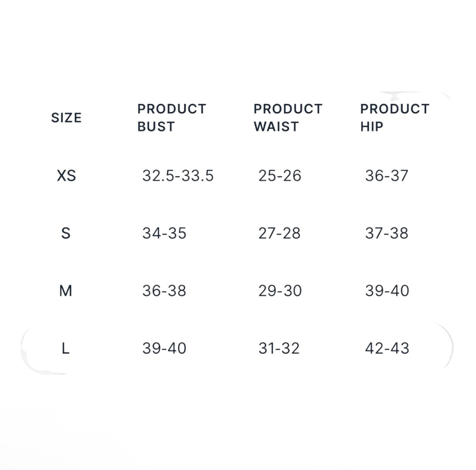
Task: Select the S hip value 37-38
Action: click(387, 233)
